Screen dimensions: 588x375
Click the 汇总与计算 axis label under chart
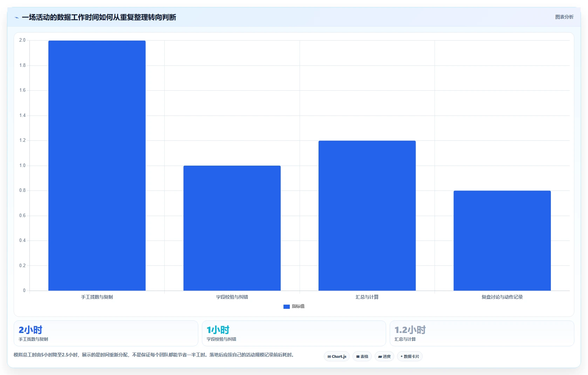[x=367, y=297]
